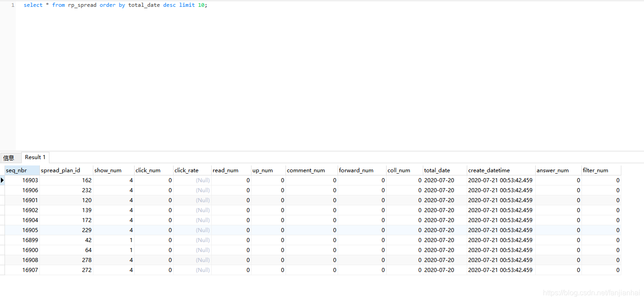Click spread_plan_id value 172
Screen dimensions: 644x301
tap(66, 220)
